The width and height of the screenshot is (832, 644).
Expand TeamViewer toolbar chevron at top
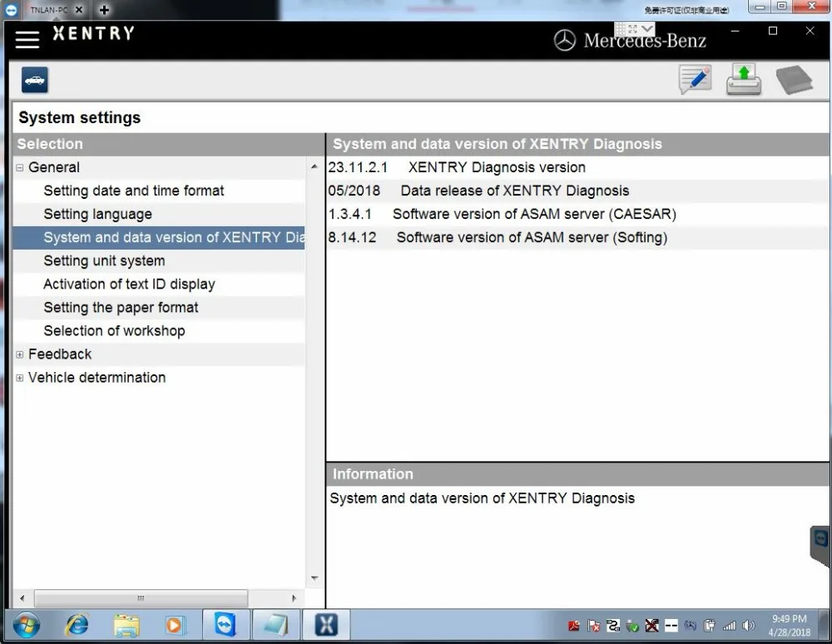[x=647, y=28]
